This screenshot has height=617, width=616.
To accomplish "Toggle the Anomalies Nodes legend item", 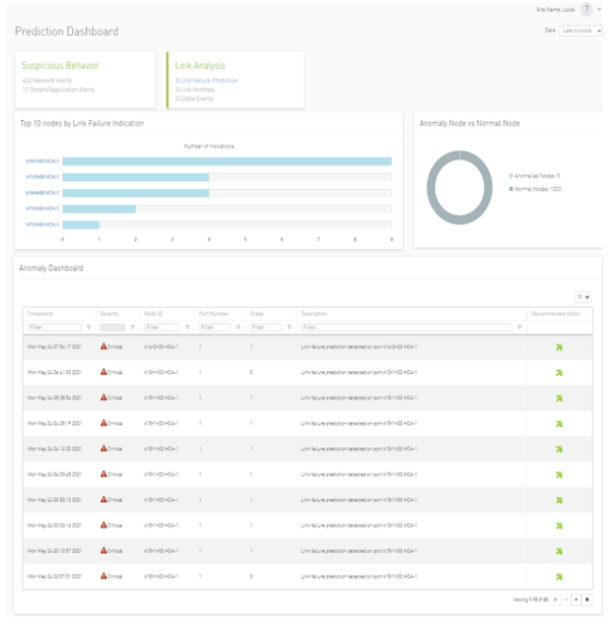I will click(x=536, y=175).
